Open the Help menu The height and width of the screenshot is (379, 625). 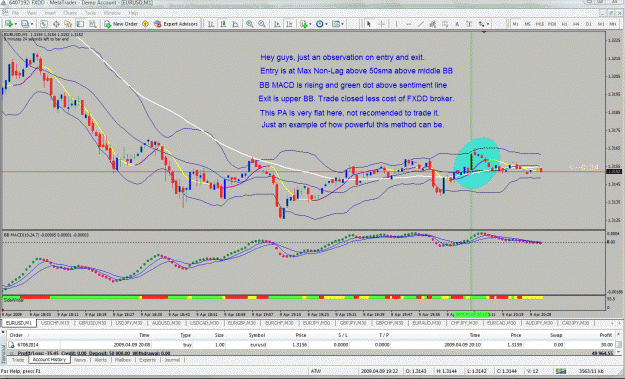(x=133, y=13)
